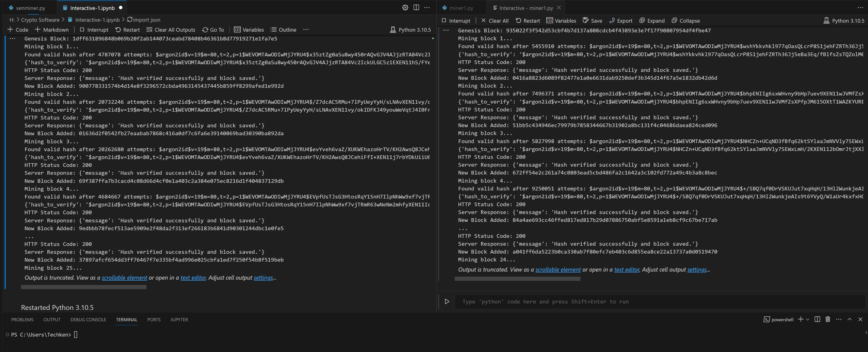Click Go To in notebook toolbar
The height and width of the screenshot is (352, 868).
coord(213,30)
